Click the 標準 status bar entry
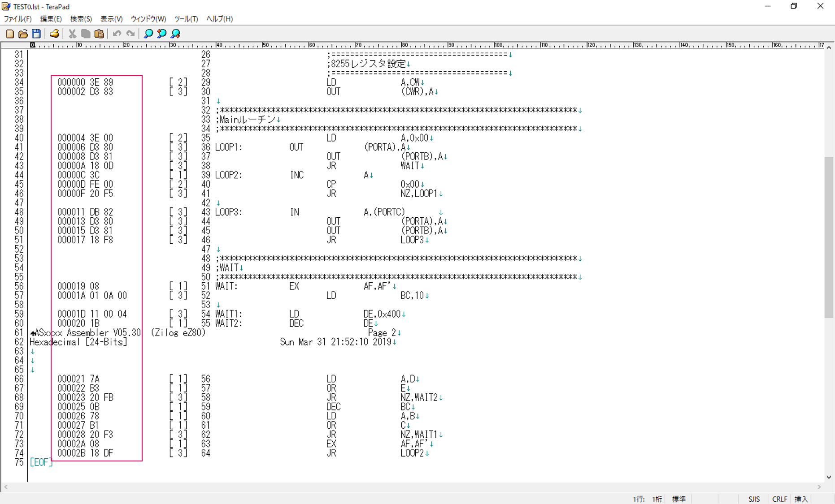Screen dimensions: 835x504 679,499
